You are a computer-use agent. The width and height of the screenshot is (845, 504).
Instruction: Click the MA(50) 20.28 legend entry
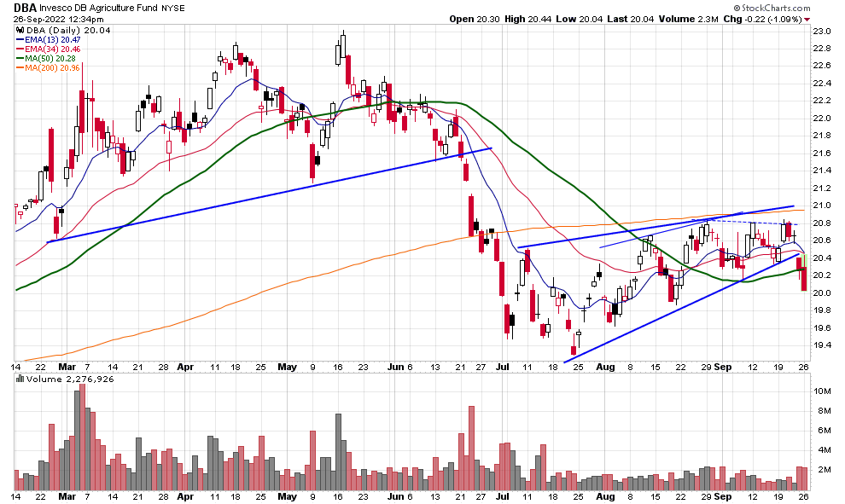pyautogui.click(x=46, y=58)
